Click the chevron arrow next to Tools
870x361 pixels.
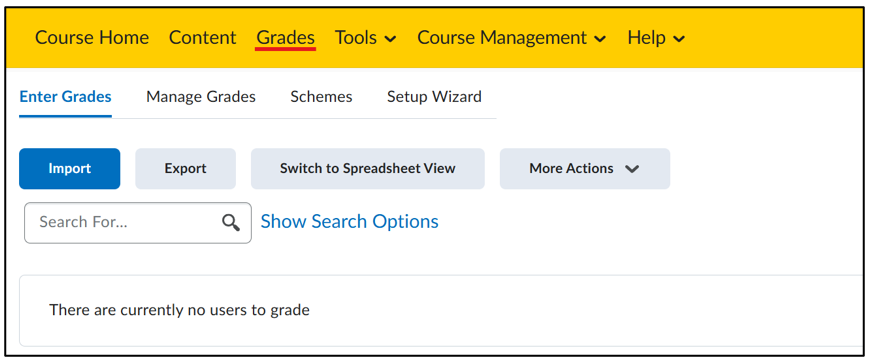(390, 39)
